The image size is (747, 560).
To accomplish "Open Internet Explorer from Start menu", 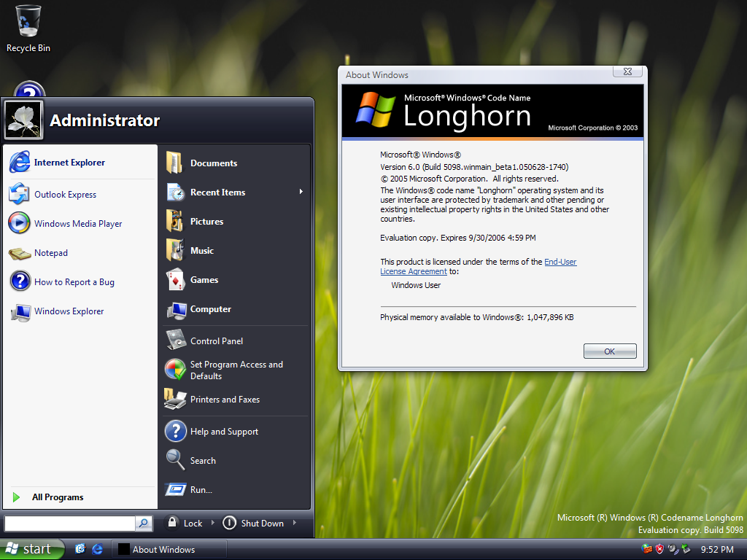I will 69,163.
